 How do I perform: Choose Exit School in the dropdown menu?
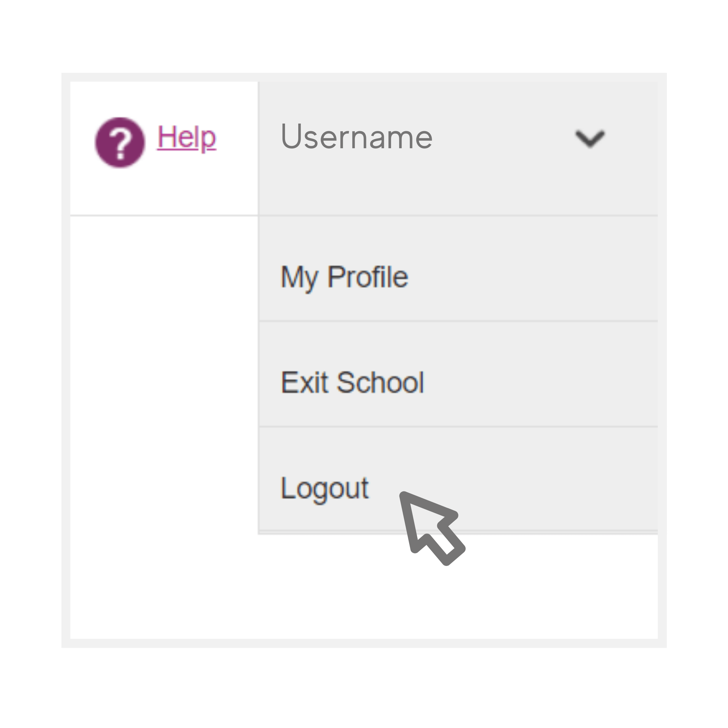(x=352, y=382)
